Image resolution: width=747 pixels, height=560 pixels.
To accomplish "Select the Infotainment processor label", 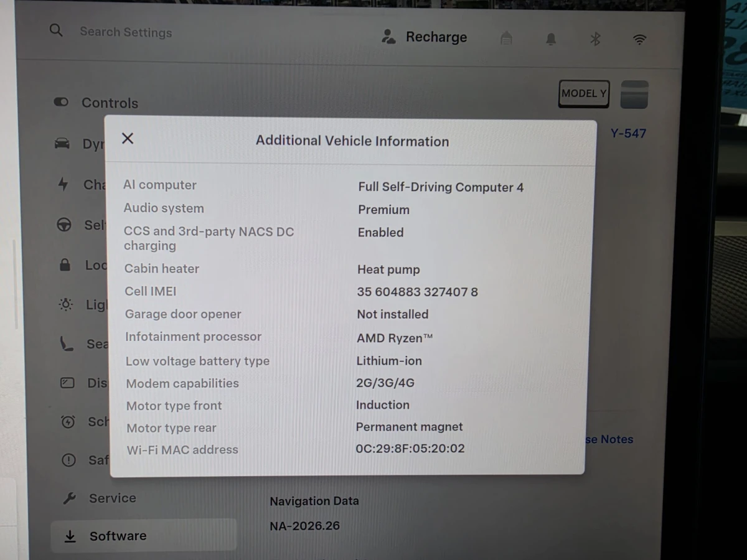I will coord(193,337).
